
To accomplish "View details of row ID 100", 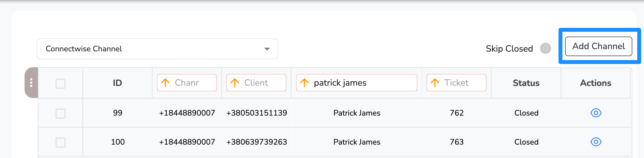I will (x=596, y=142).
